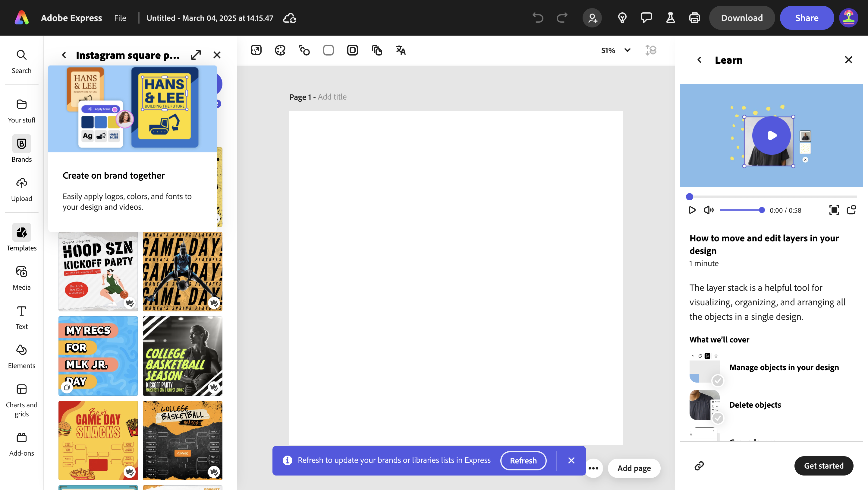Viewport: 868px width, 490px height.
Task: Click the Undo arrow in the top bar
Action: 537,18
